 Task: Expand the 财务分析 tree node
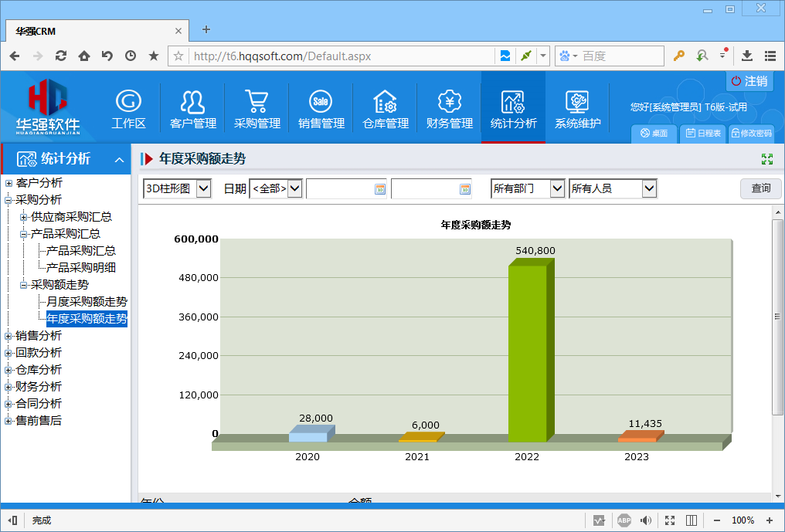click(x=8, y=388)
